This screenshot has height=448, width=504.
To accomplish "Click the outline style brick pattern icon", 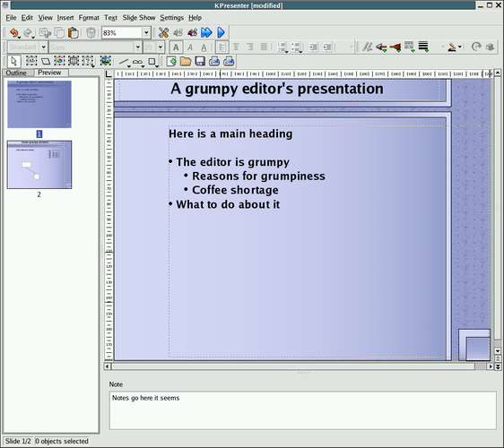I will (x=409, y=47).
